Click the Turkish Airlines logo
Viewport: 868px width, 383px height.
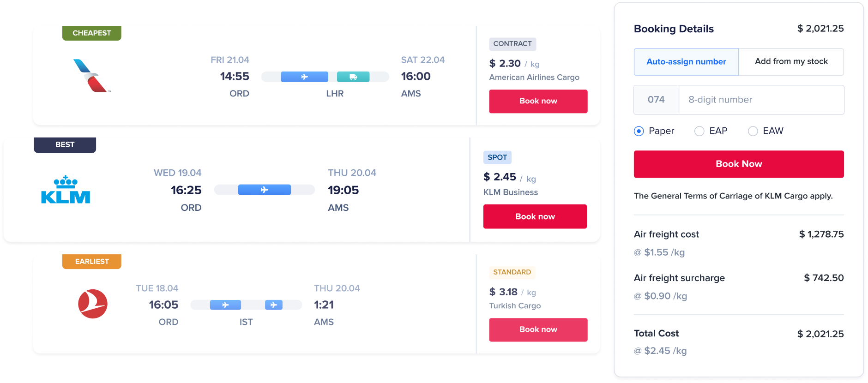tap(92, 304)
